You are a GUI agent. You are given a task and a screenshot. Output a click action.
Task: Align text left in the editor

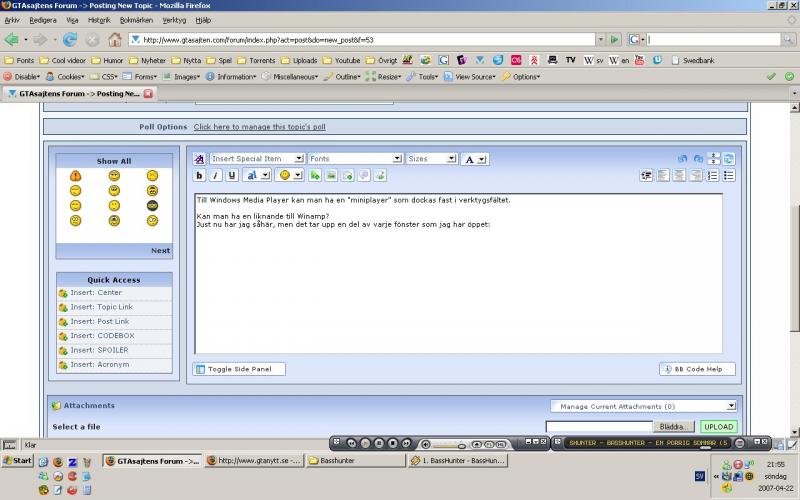coord(663,176)
